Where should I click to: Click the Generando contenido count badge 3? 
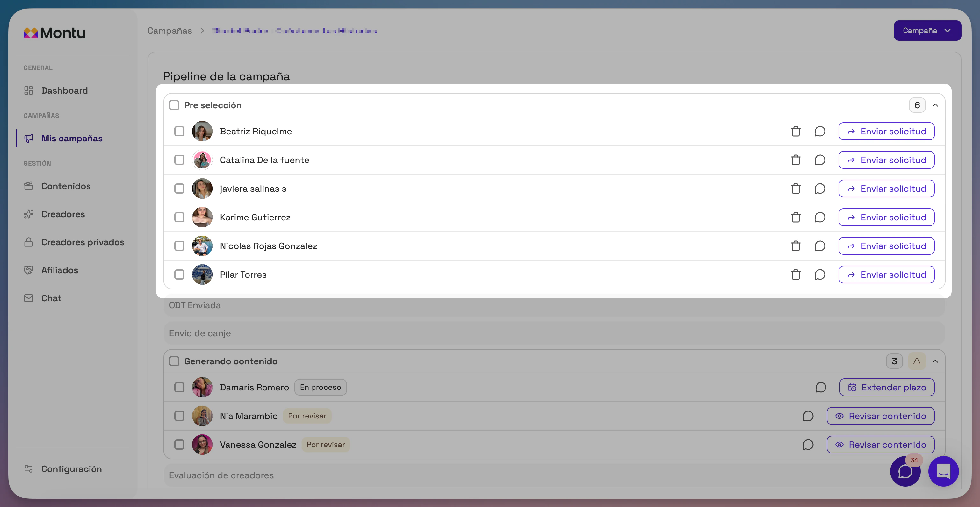click(x=894, y=361)
